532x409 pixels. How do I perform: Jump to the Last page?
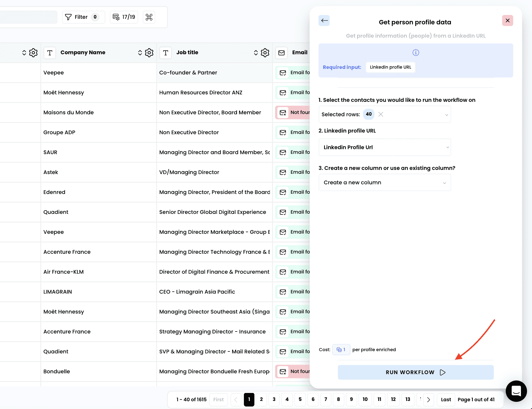[x=446, y=400]
